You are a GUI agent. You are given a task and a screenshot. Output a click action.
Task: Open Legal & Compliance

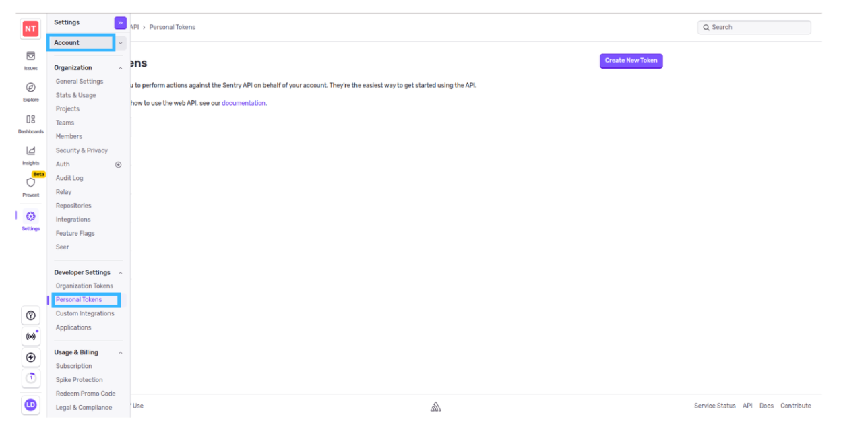(84, 408)
